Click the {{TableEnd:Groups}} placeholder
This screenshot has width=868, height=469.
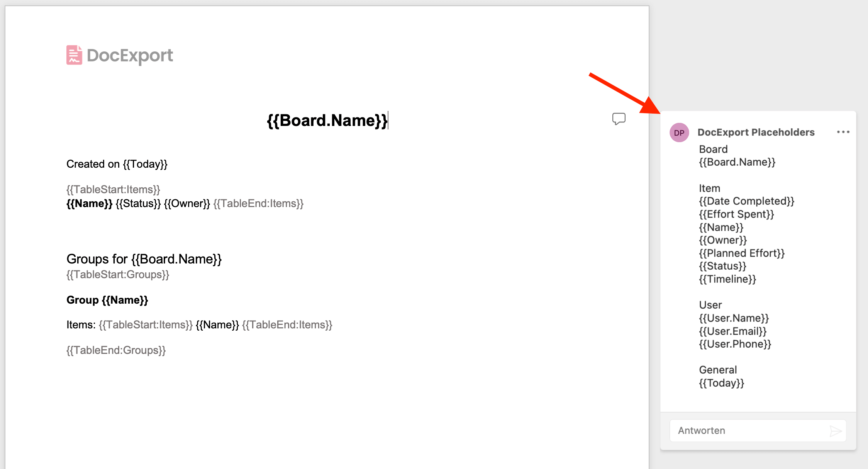(116, 350)
